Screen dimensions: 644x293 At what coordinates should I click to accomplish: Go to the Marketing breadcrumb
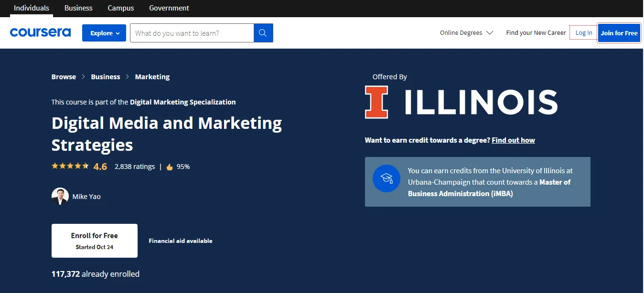click(152, 77)
